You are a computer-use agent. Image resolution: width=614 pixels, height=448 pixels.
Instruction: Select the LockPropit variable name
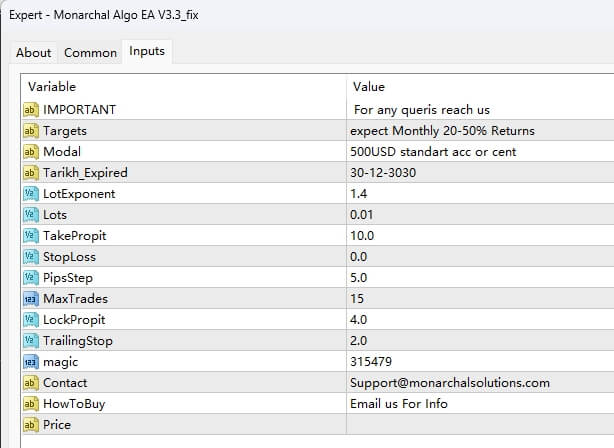coord(74,320)
